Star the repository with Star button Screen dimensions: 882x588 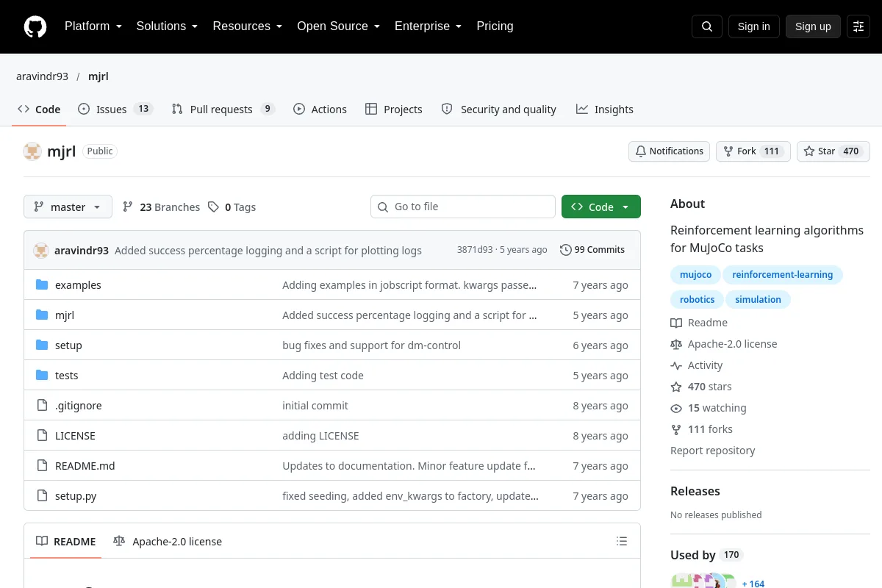[x=833, y=151]
